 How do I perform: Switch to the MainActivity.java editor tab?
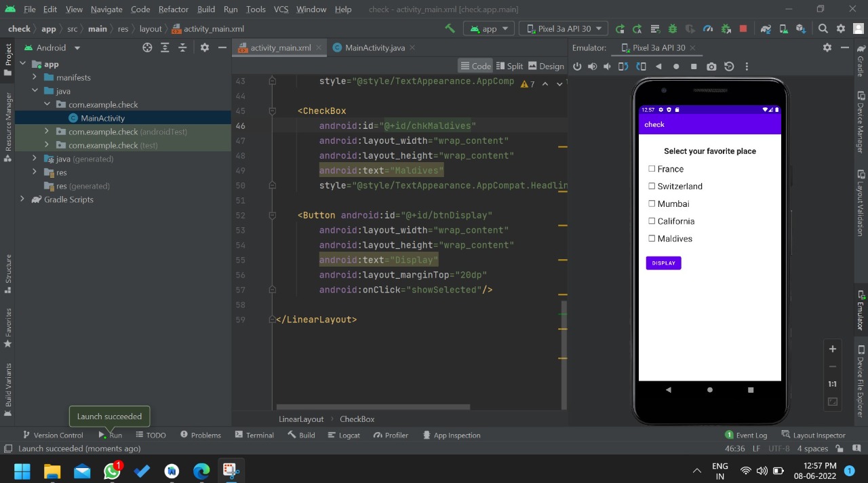(x=374, y=47)
